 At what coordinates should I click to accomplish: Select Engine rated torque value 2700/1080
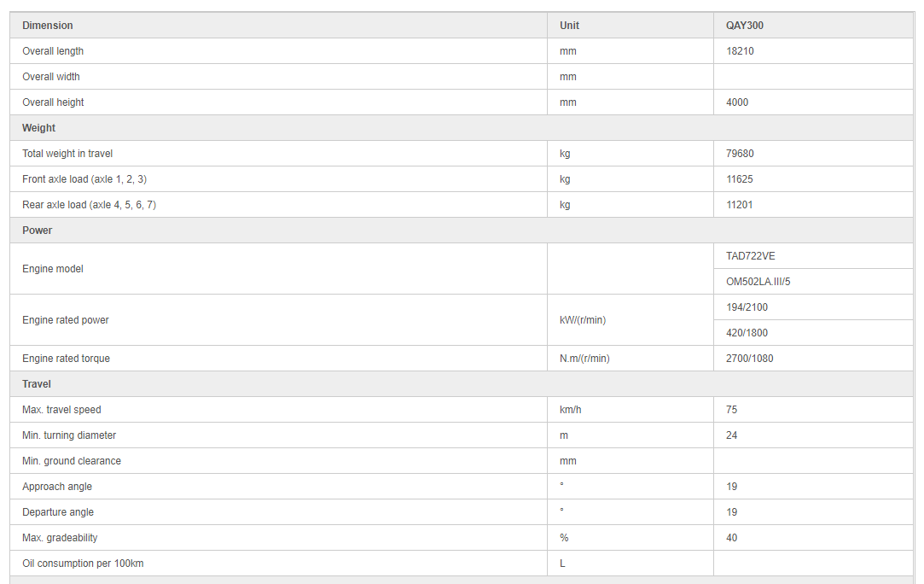click(x=749, y=359)
